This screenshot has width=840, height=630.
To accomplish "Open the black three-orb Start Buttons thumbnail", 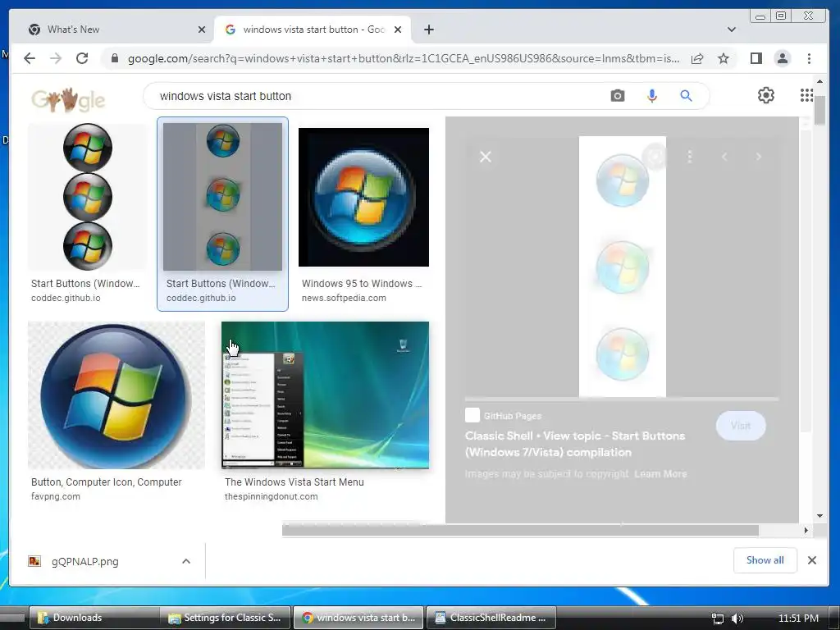I will [87, 197].
